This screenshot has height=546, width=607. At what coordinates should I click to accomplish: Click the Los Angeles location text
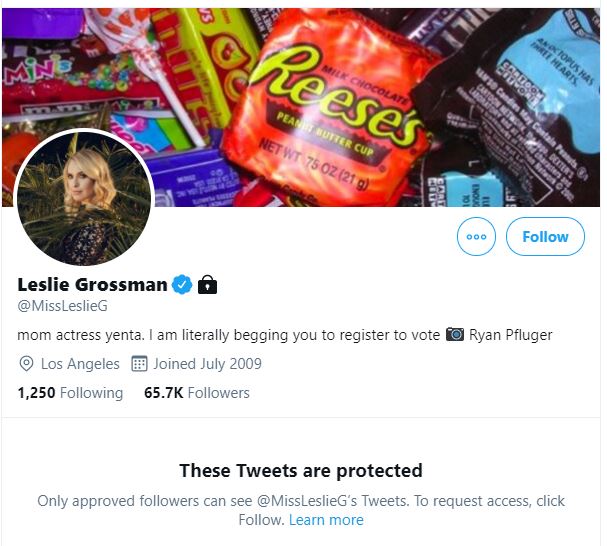tap(80, 364)
